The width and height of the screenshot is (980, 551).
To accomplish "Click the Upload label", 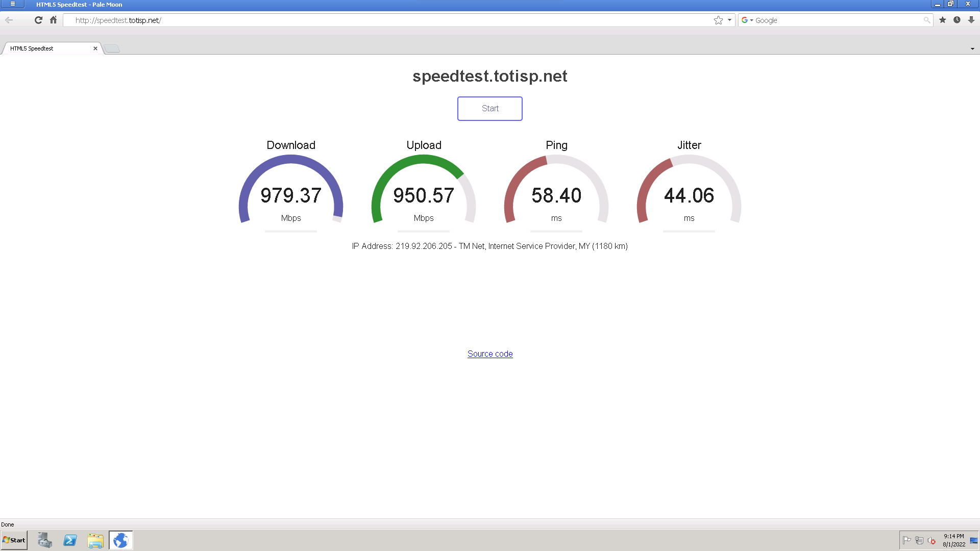I will tap(424, 145).
